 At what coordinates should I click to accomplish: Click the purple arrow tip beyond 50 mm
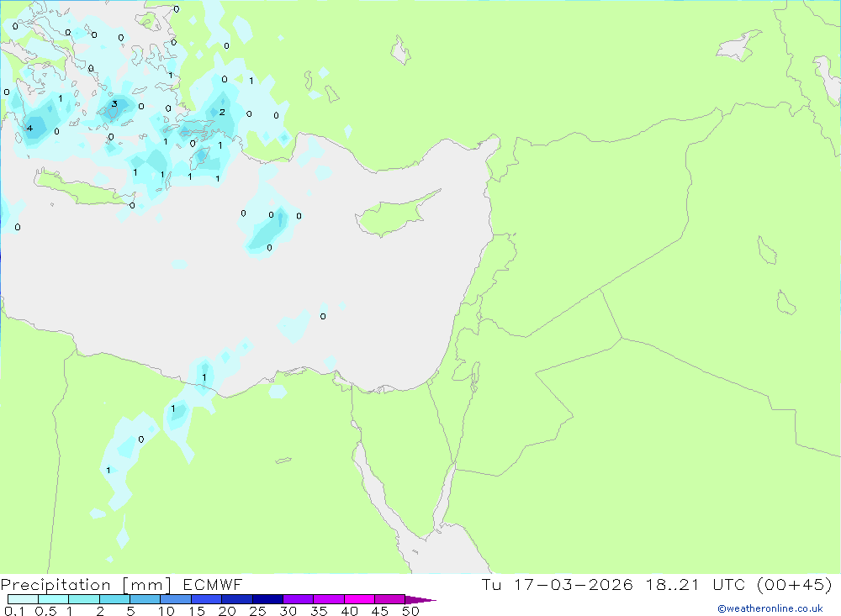coord(421,600)
